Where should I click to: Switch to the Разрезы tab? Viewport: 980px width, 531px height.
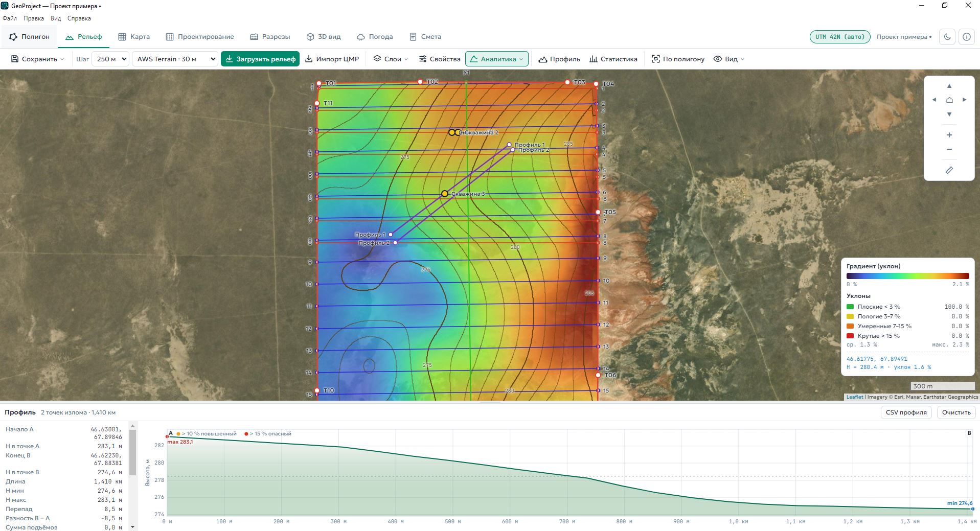270,37
